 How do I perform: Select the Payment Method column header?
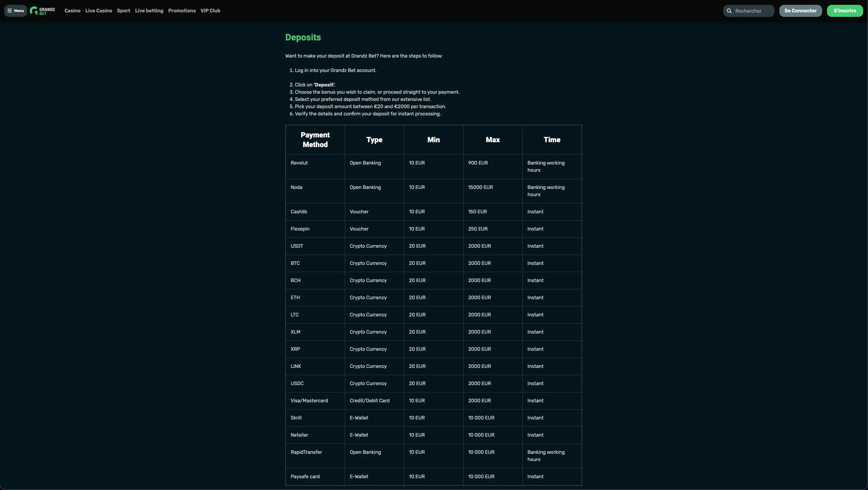(x=315, y=140)
